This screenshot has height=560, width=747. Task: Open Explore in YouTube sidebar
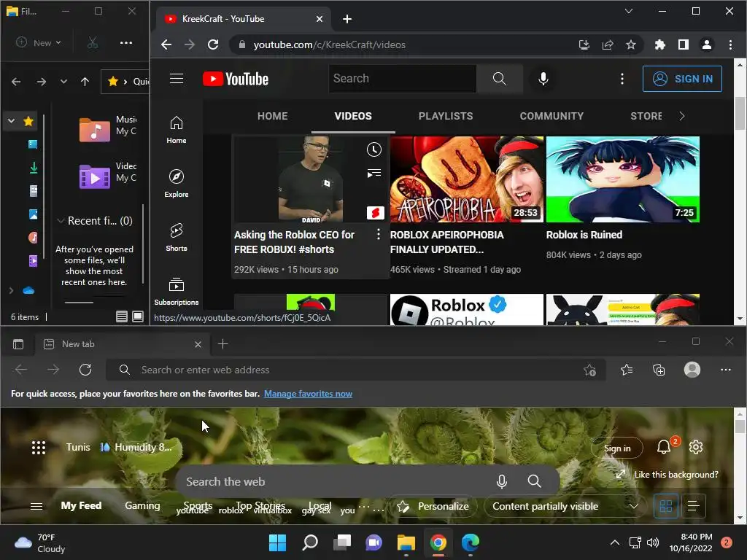coord(177,183)
